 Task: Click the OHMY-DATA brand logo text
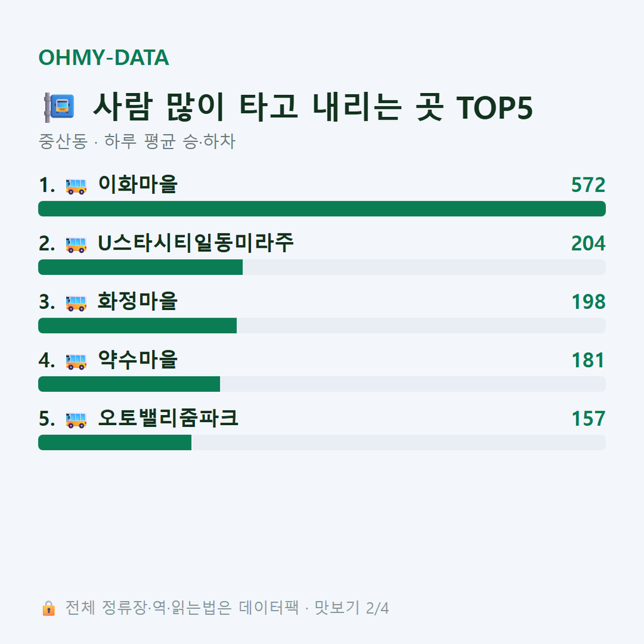[x=104, y=57]
